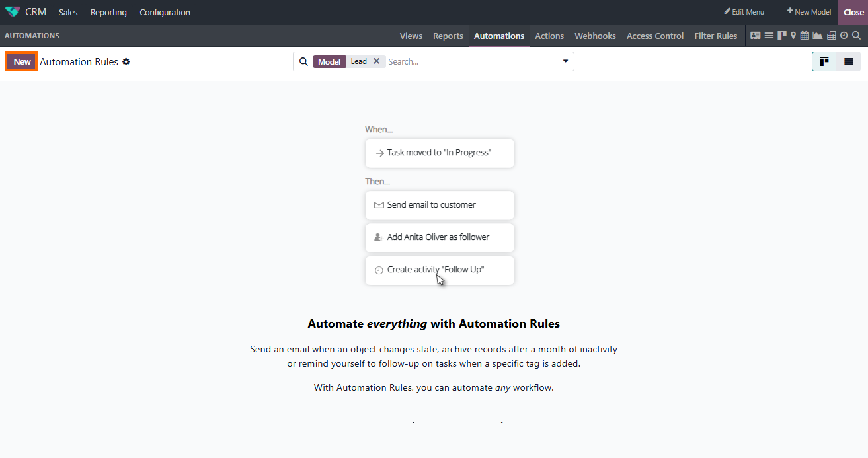Switch to the Webhooks tab

click(x=595, y=36)
